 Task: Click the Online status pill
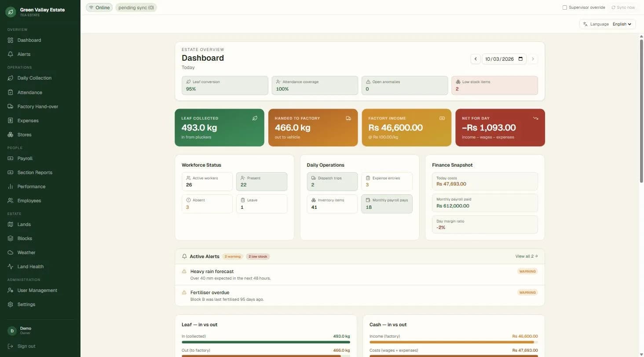[x=99, y=7]
